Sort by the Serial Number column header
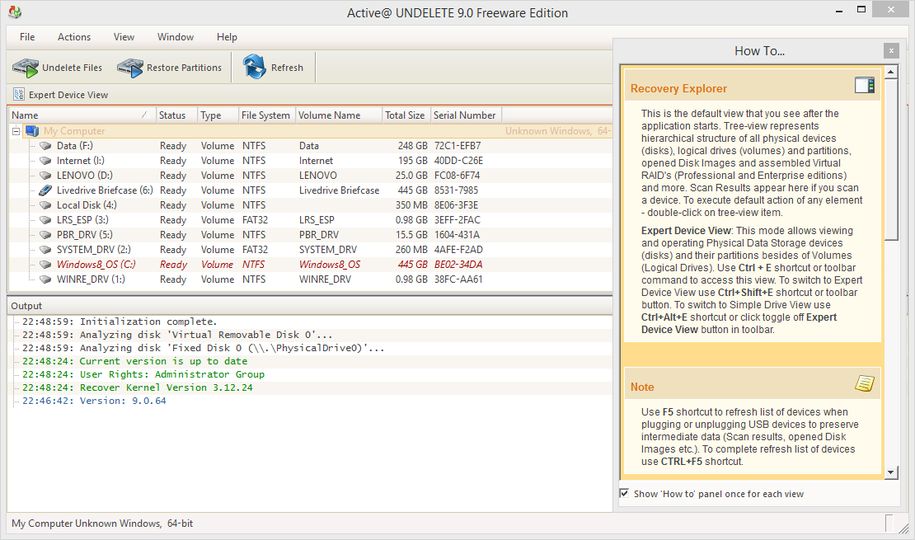This screenshot has width=915, height=540. click(466, 115)
